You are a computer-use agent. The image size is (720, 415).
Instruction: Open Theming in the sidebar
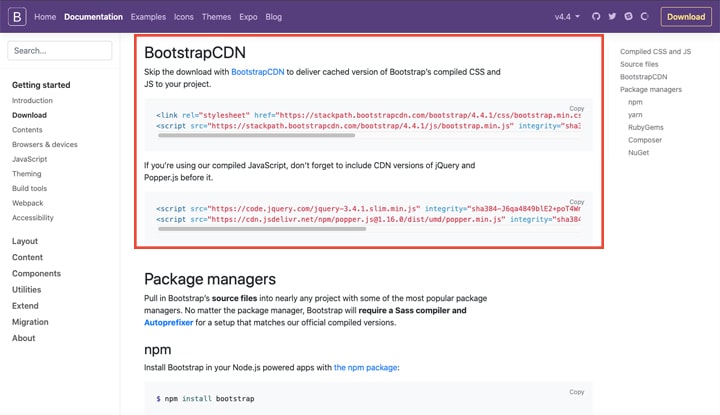(x=27, y=174)
